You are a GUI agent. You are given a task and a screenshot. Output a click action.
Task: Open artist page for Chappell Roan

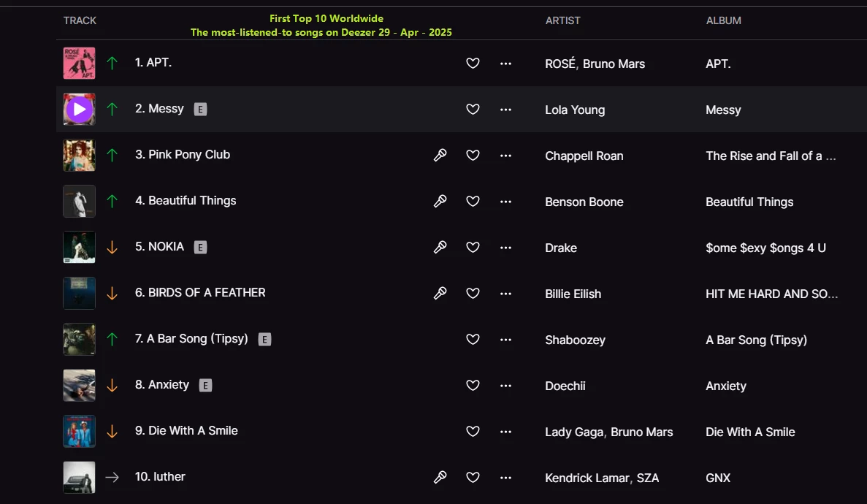(584, 156)
